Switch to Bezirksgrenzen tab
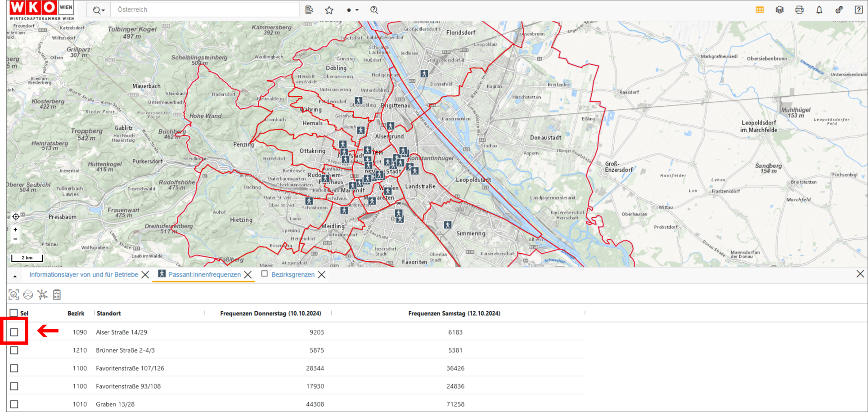 (292, 274)
